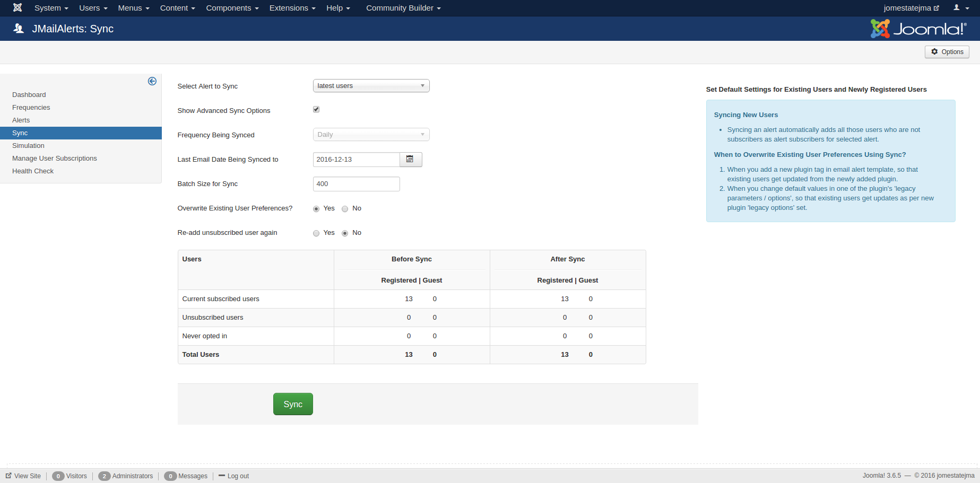Open the Community Builder menu
This screenshot has height=483, width=980.
coord(403,8)
